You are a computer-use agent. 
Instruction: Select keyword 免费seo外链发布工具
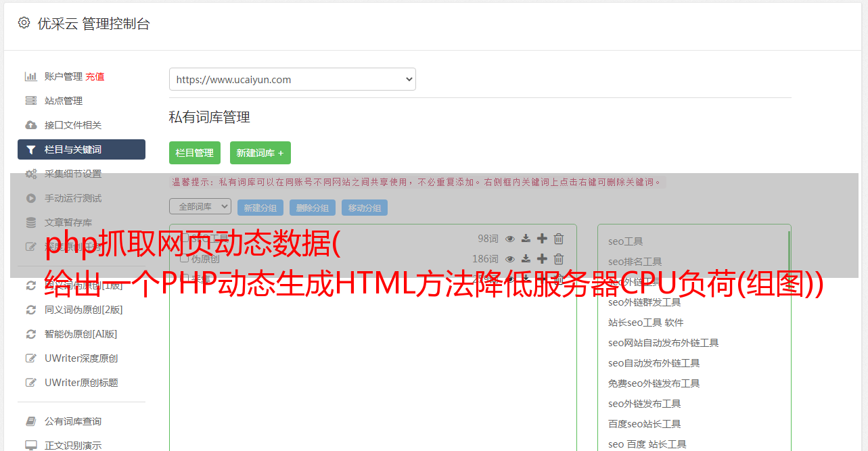654,383
